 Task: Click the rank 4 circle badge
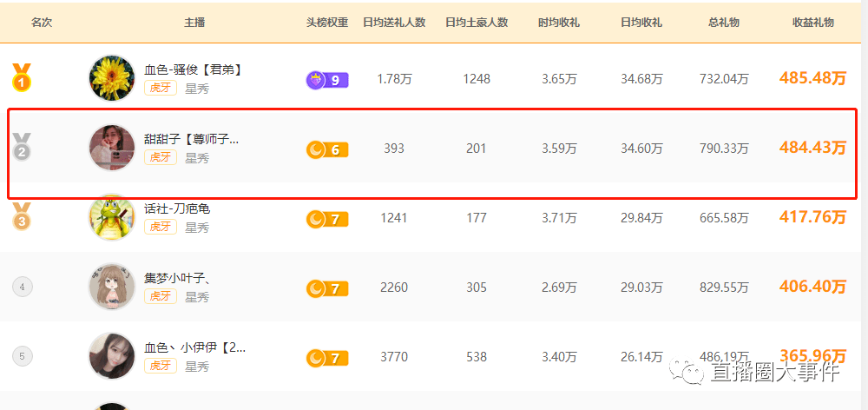pos(23,287)
